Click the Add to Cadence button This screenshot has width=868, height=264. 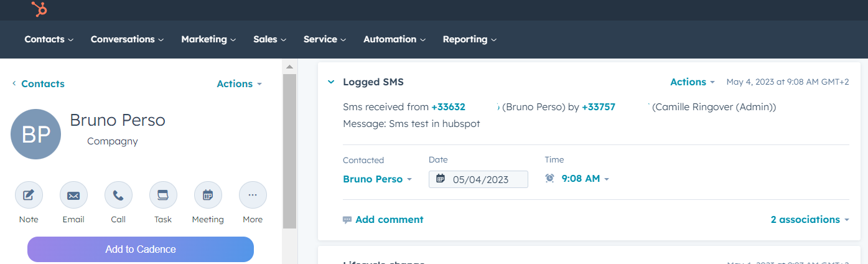point(141,249)
